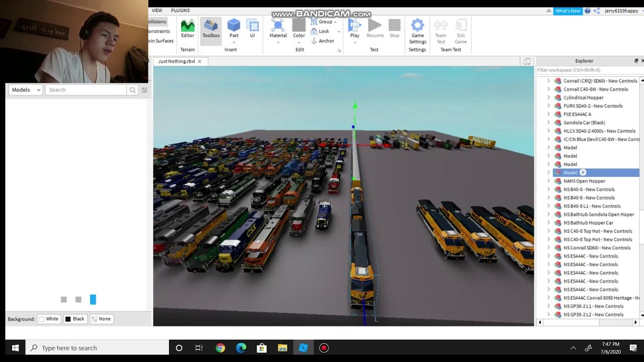644x362 pixels.
Task: Open the PLUGINS ribbon tab
Action: pyautogui.click(x=180, y=11)
